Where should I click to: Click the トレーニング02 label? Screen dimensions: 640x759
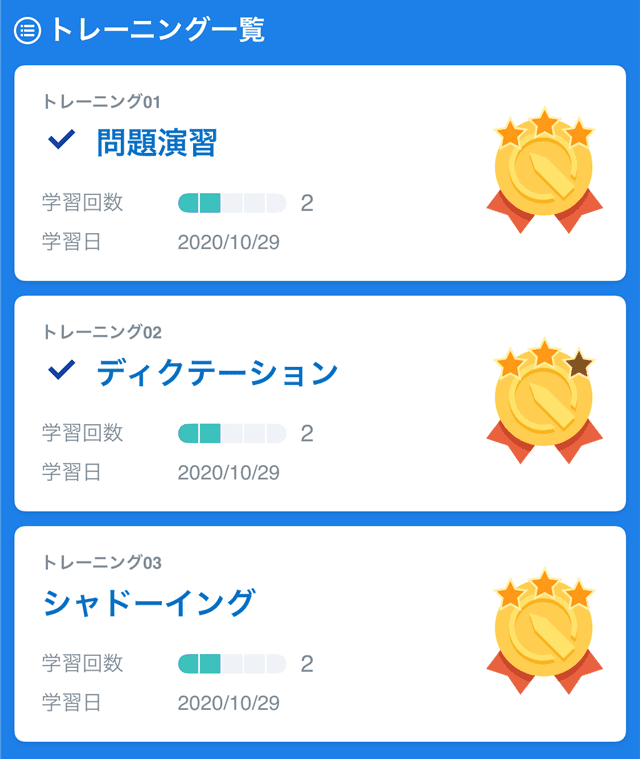coord(102,332)
